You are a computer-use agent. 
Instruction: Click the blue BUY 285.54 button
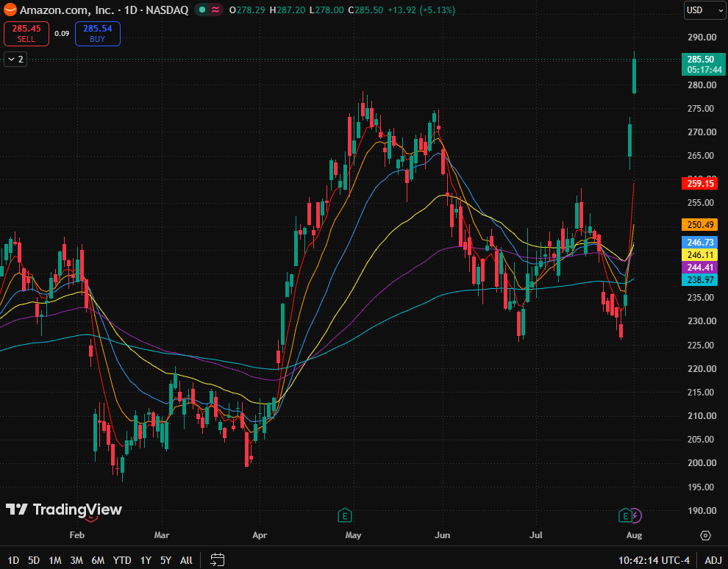click(x=98, y=33)
